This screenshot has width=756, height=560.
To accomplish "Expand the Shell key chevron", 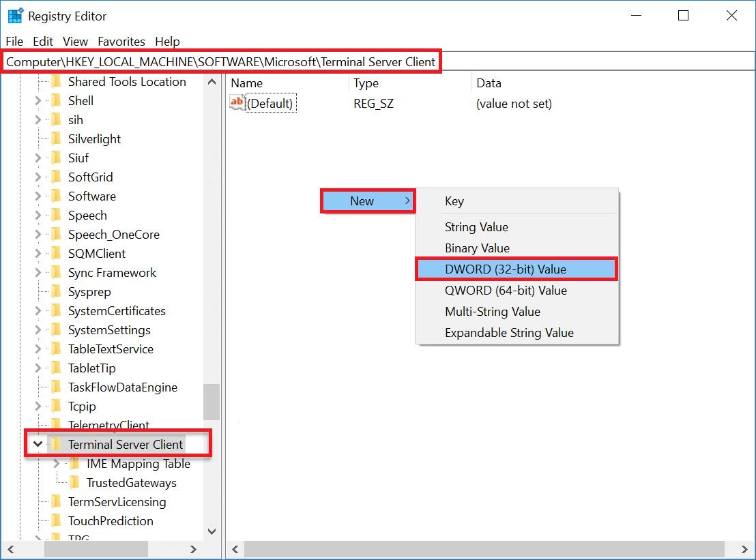I will coord(40,100).
